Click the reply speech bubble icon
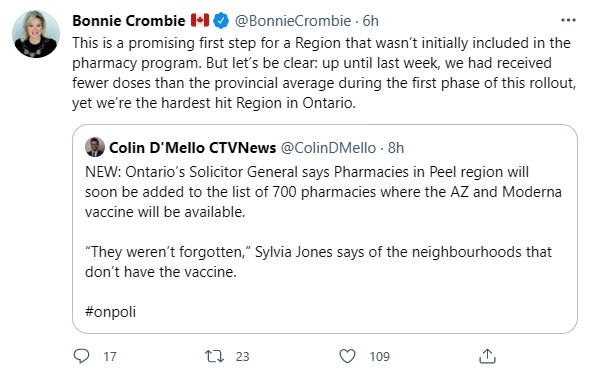The height and width of the screenshot is (372, 589). 81,355
